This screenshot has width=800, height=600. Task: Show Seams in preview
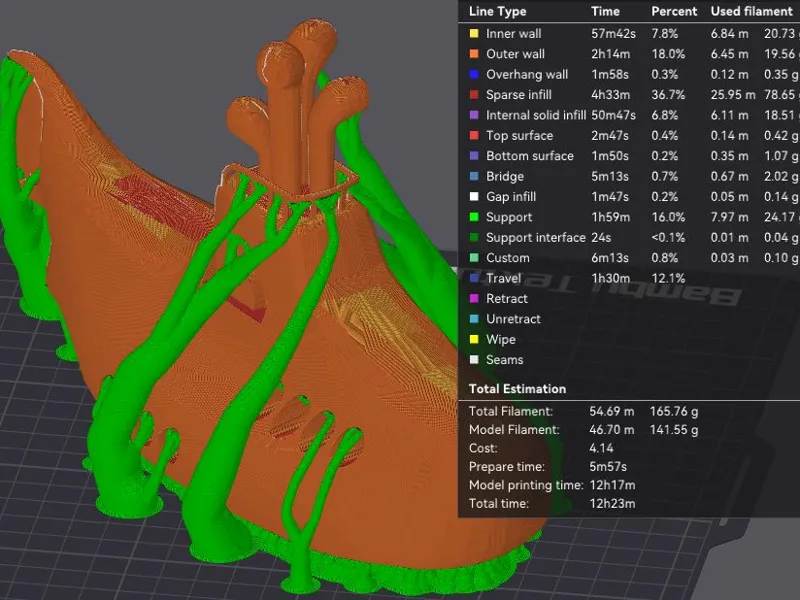click(x=504, y=360)
